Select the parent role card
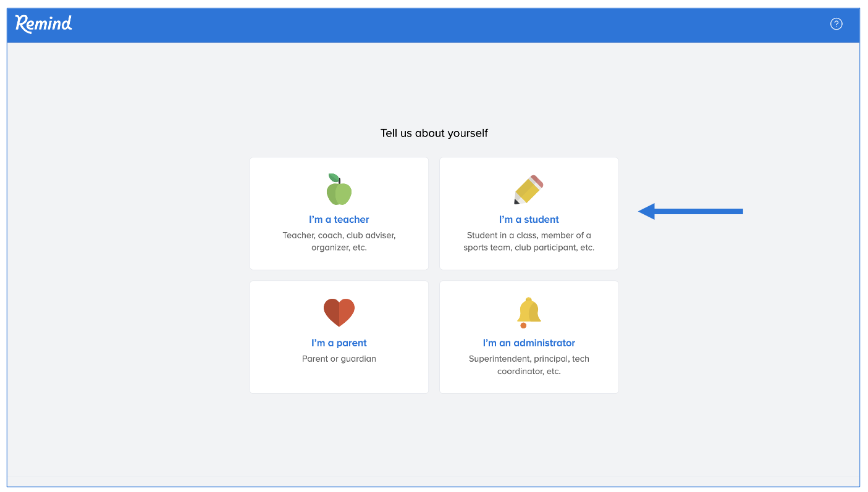 [339, 380]
